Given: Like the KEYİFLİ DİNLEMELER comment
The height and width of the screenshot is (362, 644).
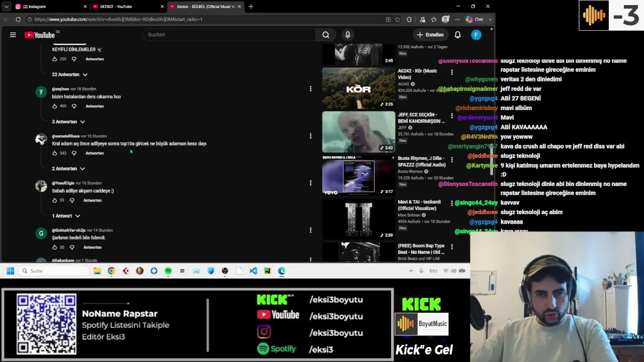Looking at the screenshot, I should [x=55, y=59].
